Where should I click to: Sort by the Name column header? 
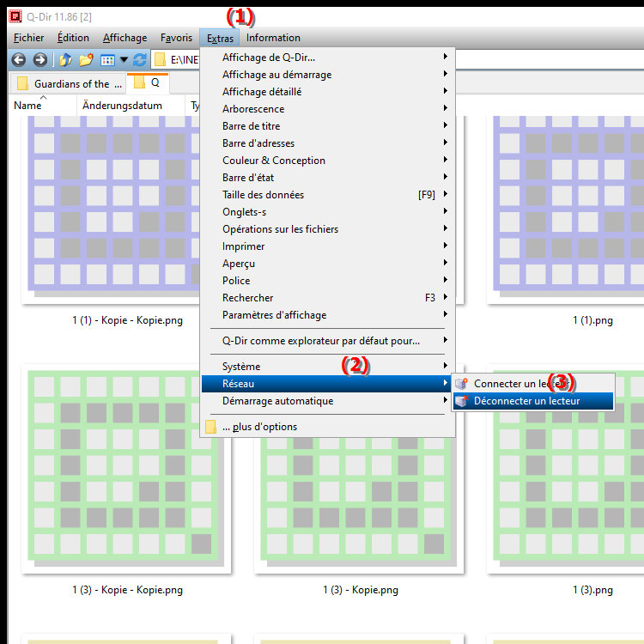pyautogui.click(x=42, y=106)
